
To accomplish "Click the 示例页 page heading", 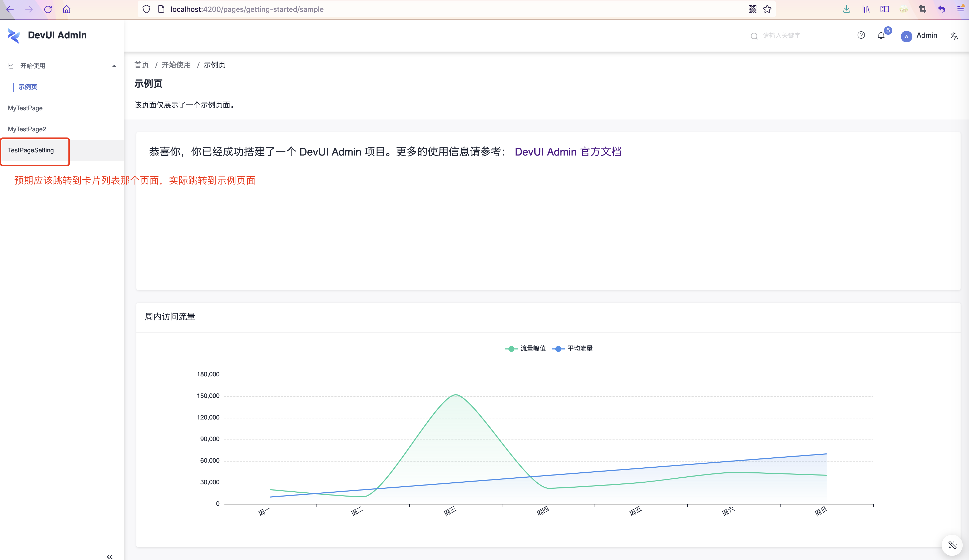I will pos(149,84).
